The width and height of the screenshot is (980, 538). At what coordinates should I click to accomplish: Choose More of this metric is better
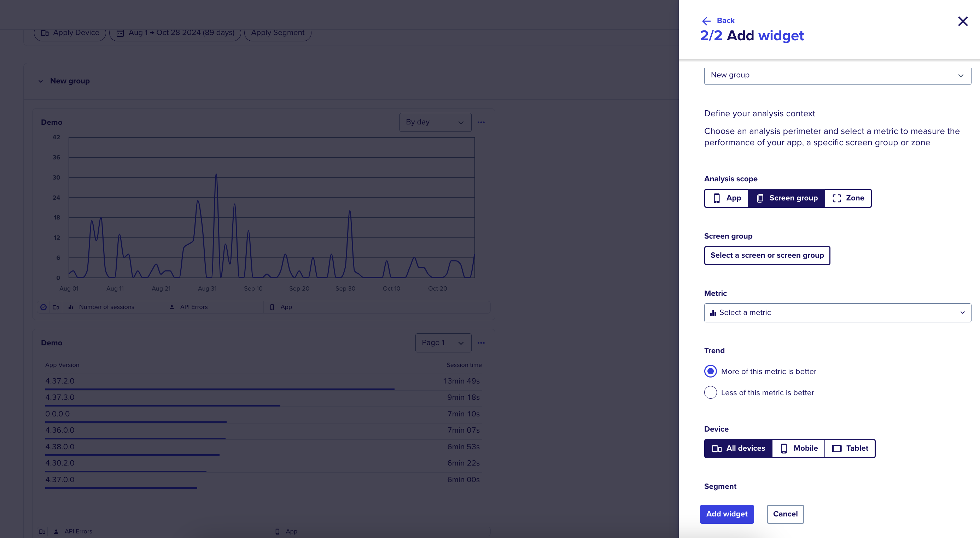pos(710,371)
